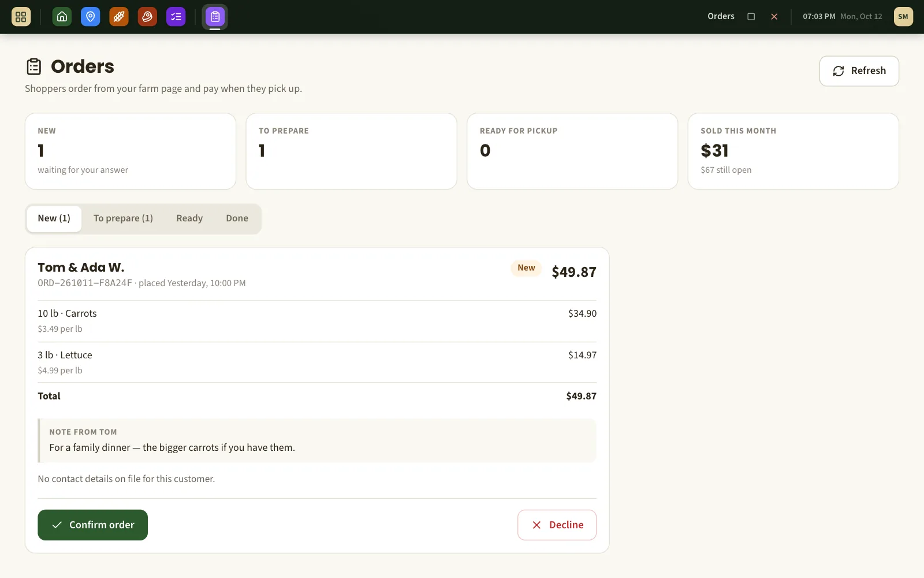Screen dimensions: 924x578
Task: Decline the Tom & Ada W. order
Action: [x=557, y=525]
